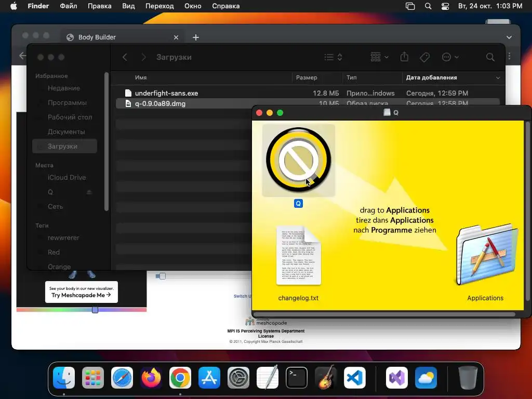Viewport: 532px width, 399px height.
Task: Open iCloud Drive in Finder sidebar
Action: (66, 178)
